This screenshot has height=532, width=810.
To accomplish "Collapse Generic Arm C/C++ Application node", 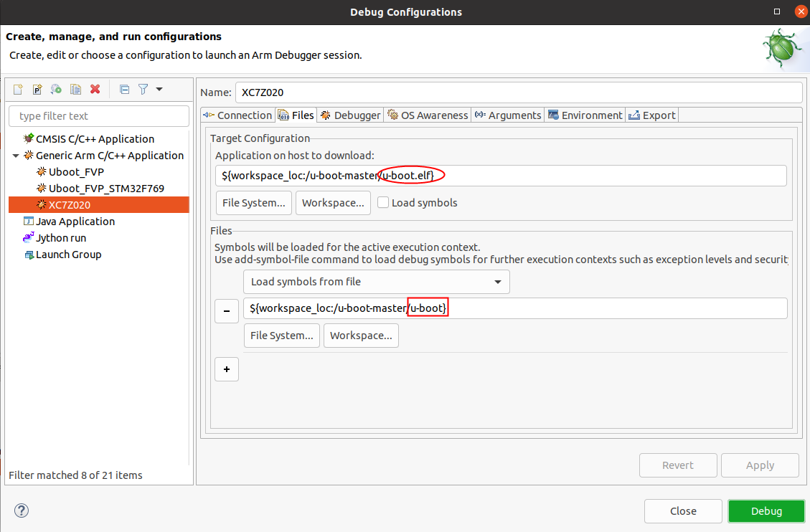I will (x=17, y=156).
